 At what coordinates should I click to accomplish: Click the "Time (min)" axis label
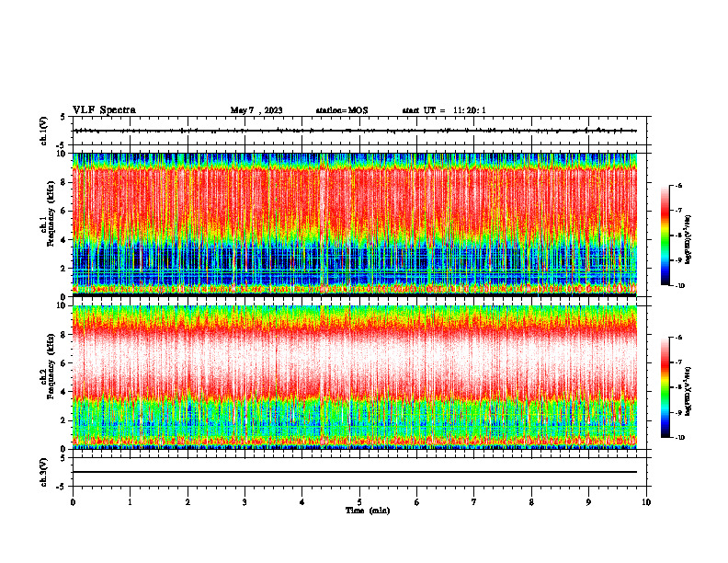[368, 511]
